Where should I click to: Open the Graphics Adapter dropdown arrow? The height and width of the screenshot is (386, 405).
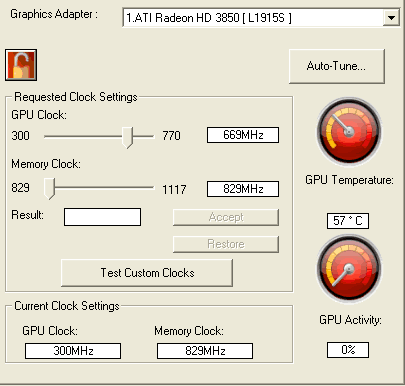[391, 18]
